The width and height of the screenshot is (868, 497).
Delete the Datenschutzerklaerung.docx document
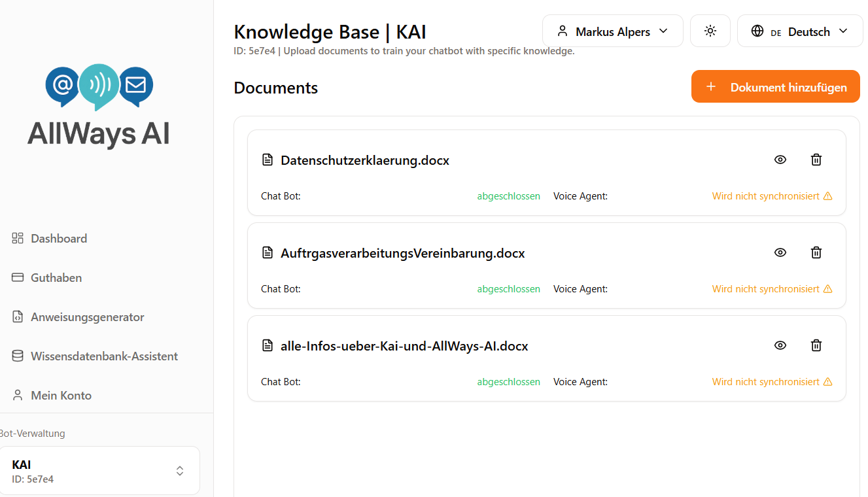point(816,160)
